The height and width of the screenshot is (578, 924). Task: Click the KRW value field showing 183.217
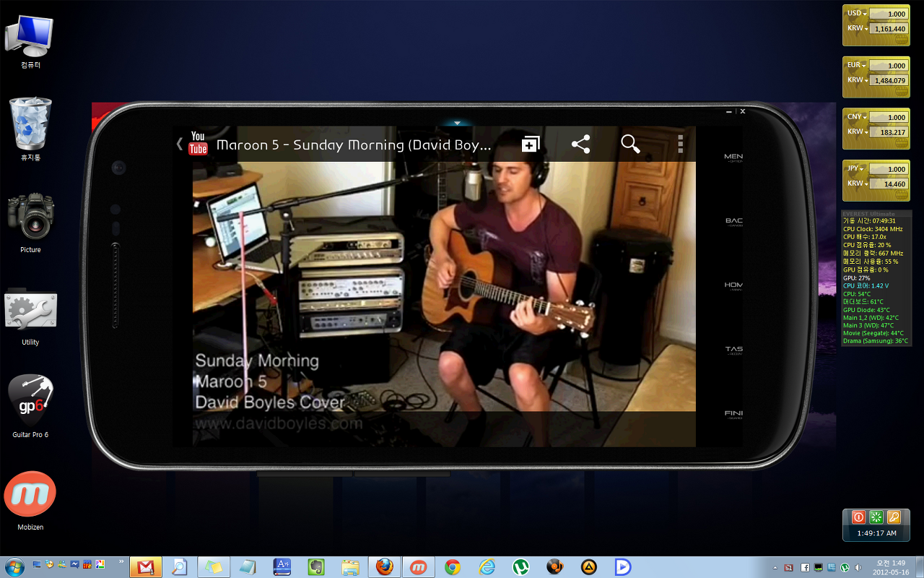(889, 132)
